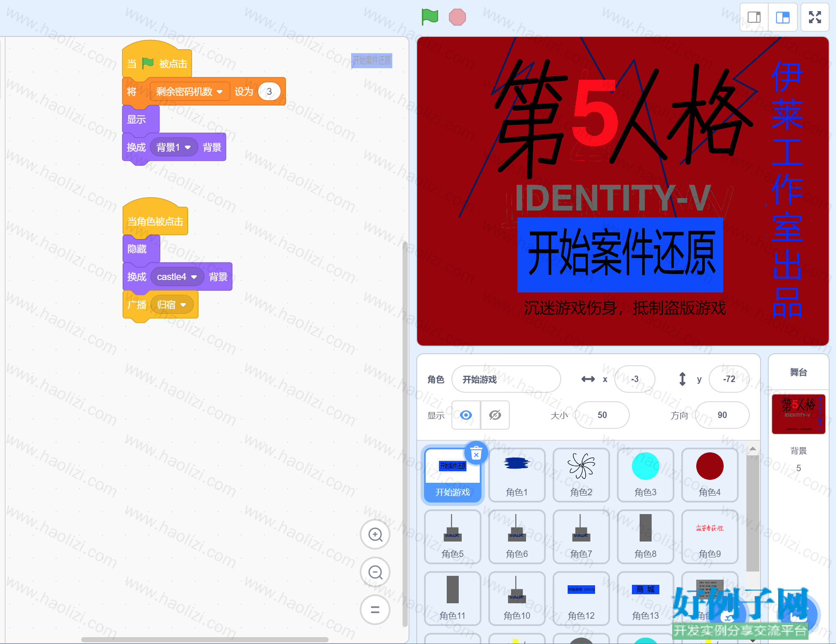Edit the value 3 in set variable block
The width and height of the screenshot is (836, 644).
click(269, 91)
